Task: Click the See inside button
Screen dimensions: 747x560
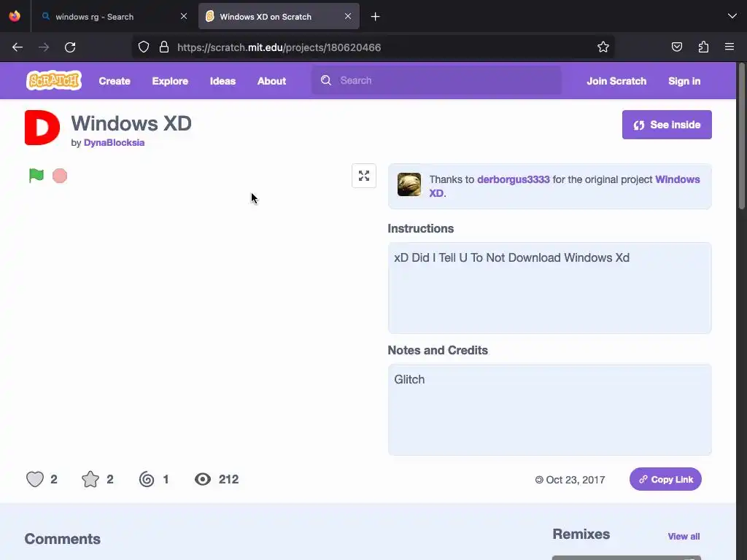Action: 667,125
